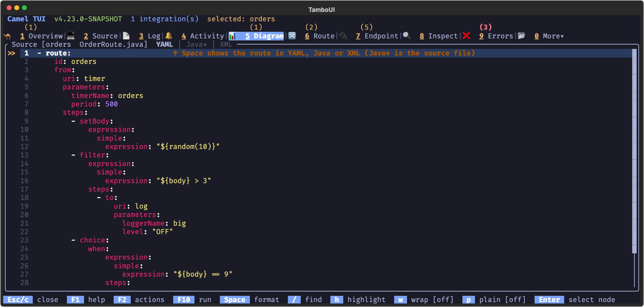The image size is (644, 307).
Task: Click line 9 '- setBody:'
Action: click(92, 121)
